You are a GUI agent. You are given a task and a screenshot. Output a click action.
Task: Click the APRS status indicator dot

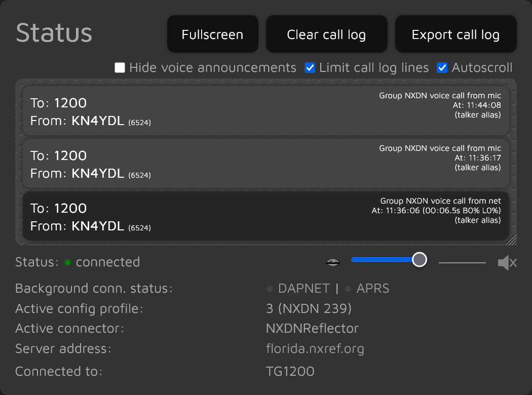[348, 289]
